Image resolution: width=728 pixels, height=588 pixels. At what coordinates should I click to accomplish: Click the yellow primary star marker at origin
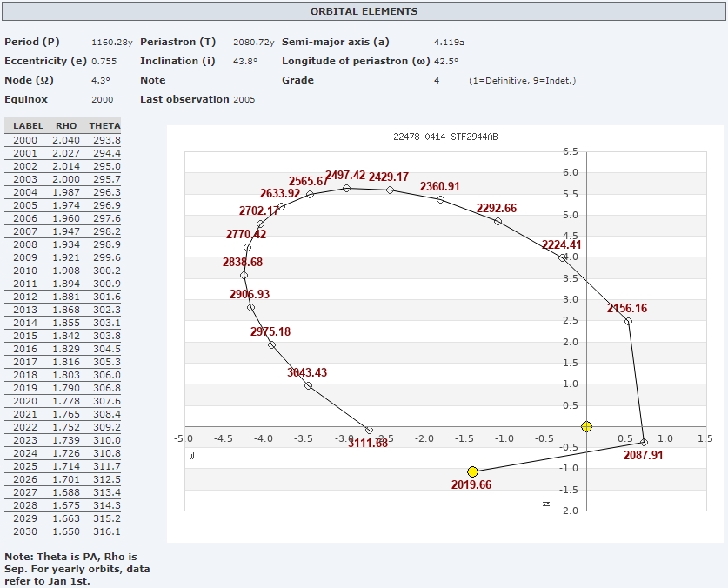coord(586,426)
